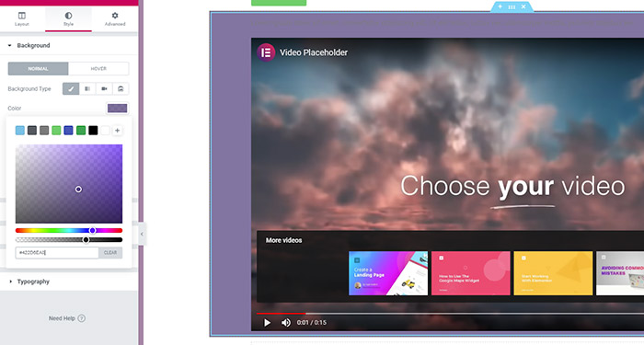Select the slideshow background type icon

tap(121, 88)
